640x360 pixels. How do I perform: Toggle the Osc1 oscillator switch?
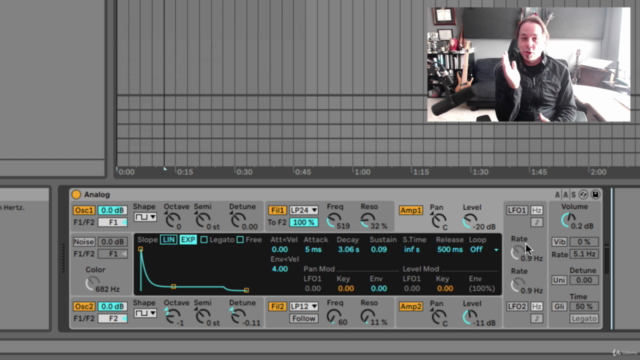84,210
